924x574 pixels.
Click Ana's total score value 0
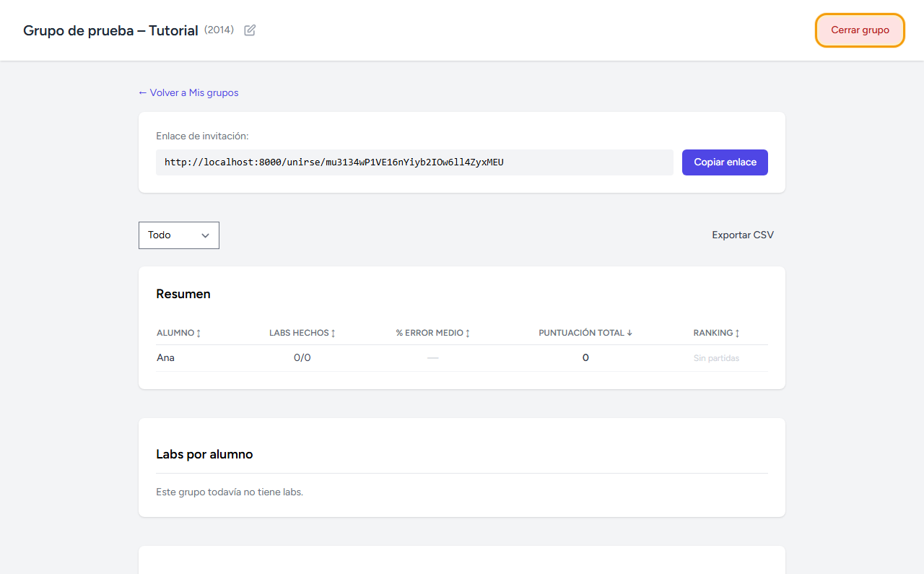585,358
